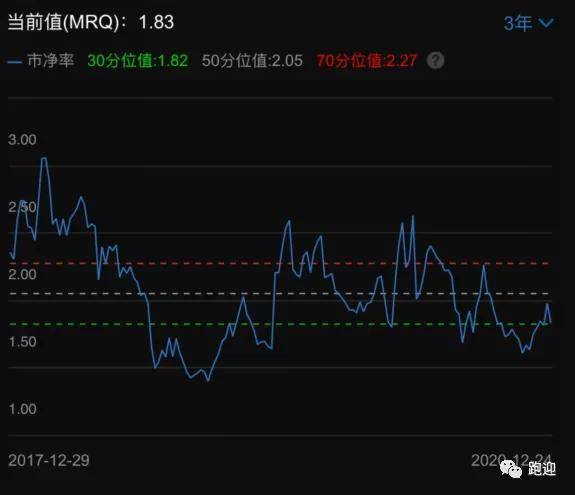
Task: Click the 当前值(MRQ) 1.83 heading
Action: [x=91, y=22]
